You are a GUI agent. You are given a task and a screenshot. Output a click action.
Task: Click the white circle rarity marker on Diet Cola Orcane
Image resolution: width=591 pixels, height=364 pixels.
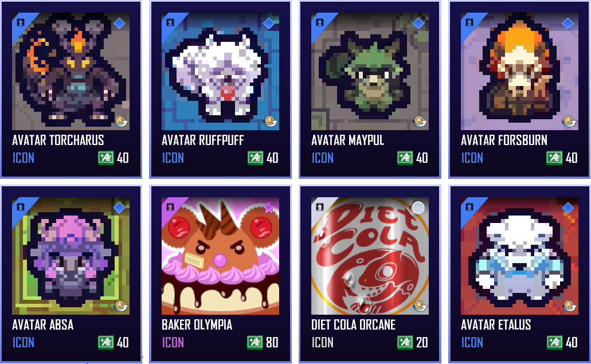point(418,208)
